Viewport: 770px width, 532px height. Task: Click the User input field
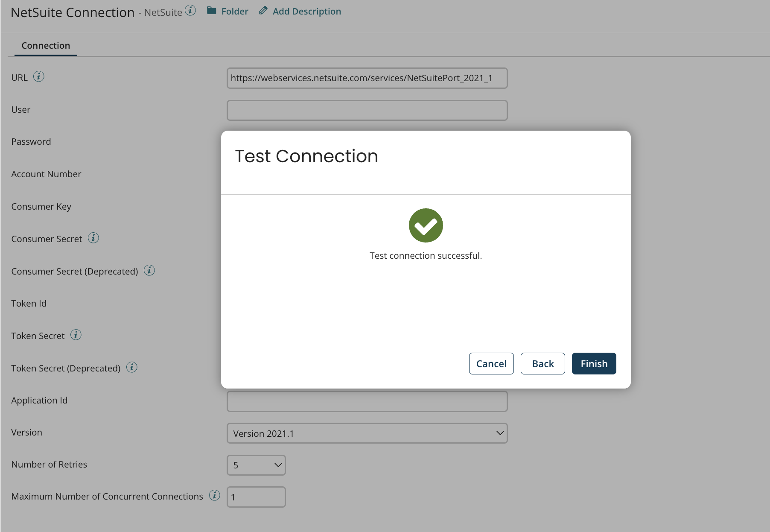(367, 110)
